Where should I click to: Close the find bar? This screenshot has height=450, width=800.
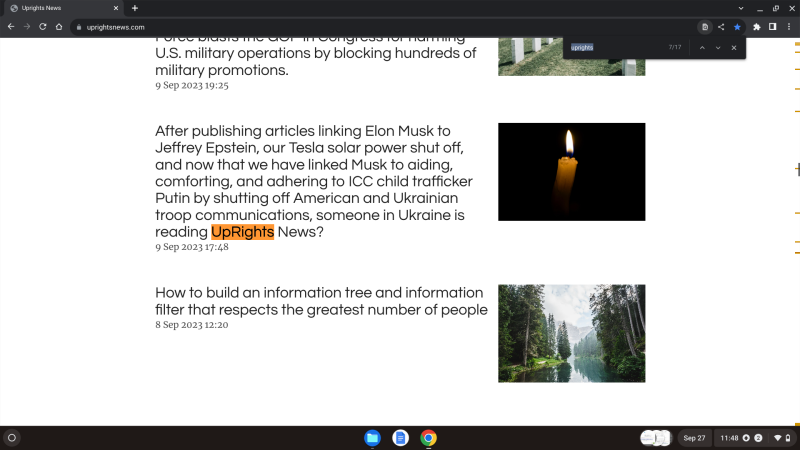(734, 47)
